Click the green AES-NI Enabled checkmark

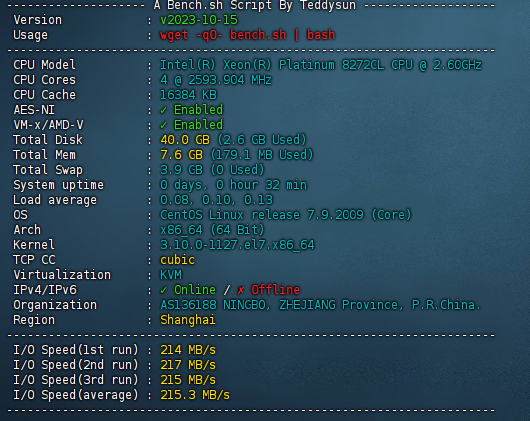click(164, 110)
